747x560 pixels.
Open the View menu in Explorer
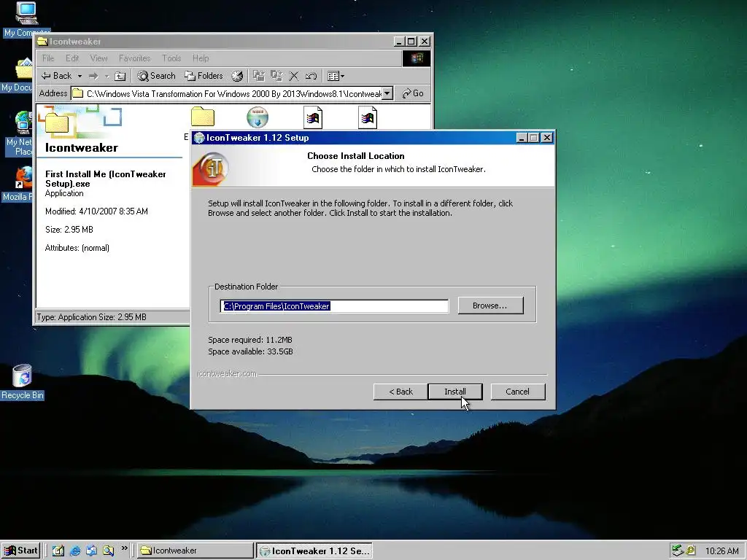click(x=98, y=58)
